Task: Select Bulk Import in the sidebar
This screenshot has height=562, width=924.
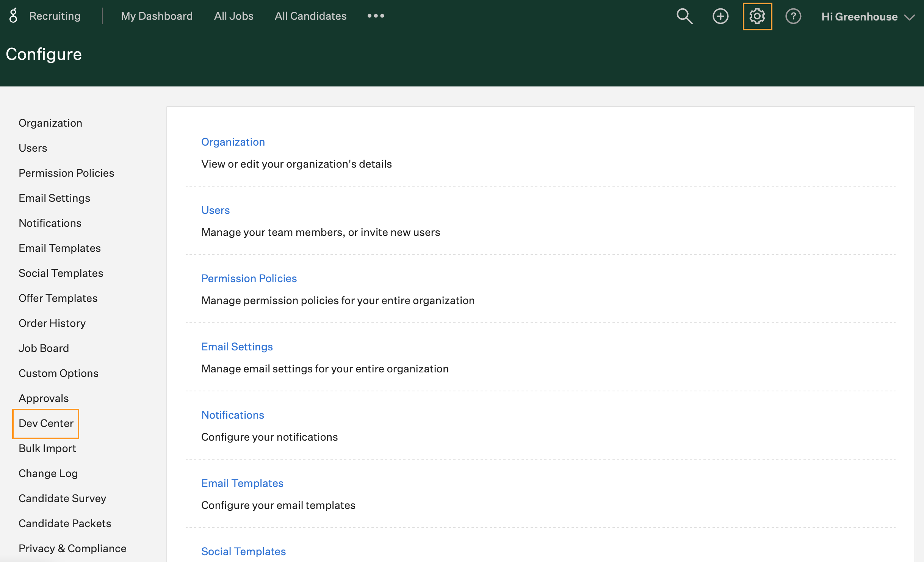Action: [47, 448]
